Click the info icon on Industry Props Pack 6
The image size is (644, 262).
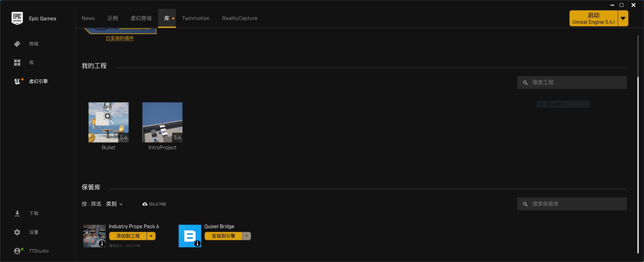102,244
